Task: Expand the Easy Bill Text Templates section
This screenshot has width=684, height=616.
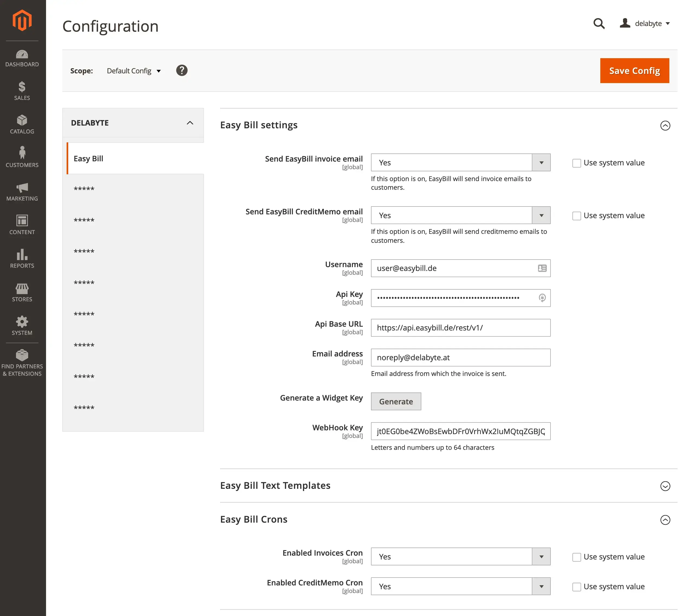Action: [x=665, y=486]
